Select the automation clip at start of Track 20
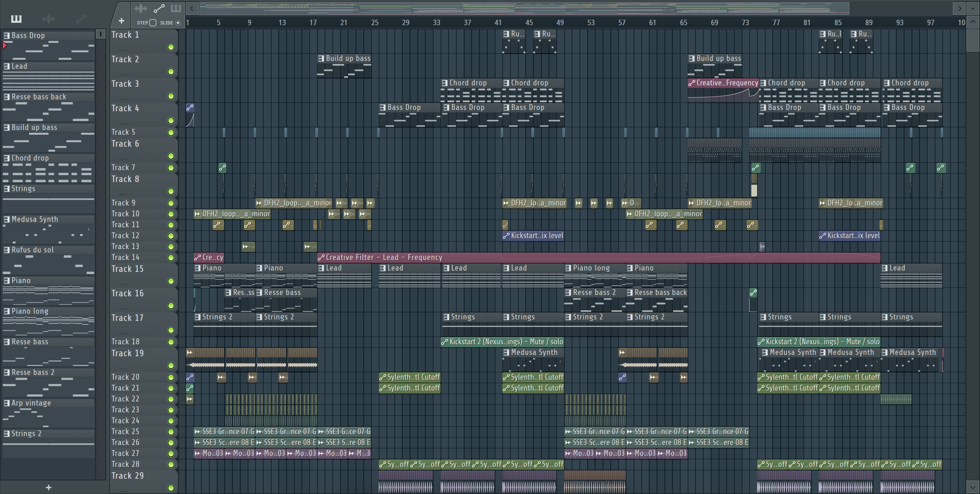 coord(190,377)
